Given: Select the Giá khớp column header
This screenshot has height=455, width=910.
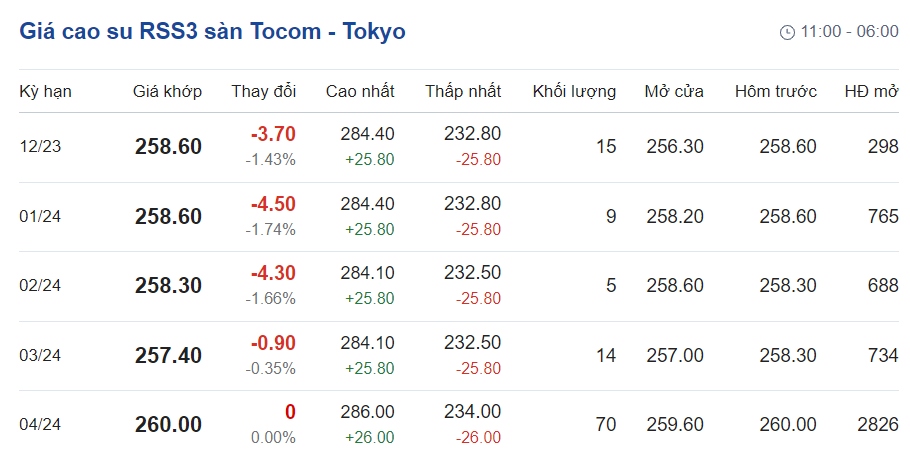Looking at the screenshot, I should coord(167,92).
